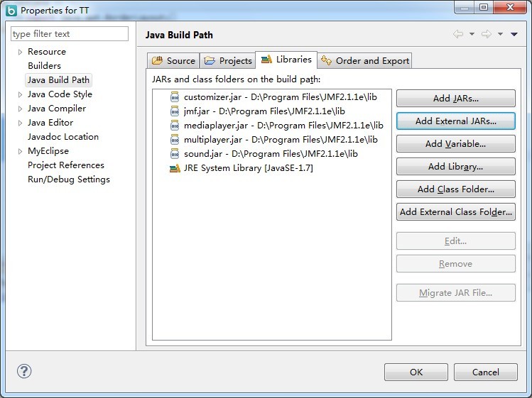
Task: Expand the Java Compiler node
Action: tap(20, 109)
